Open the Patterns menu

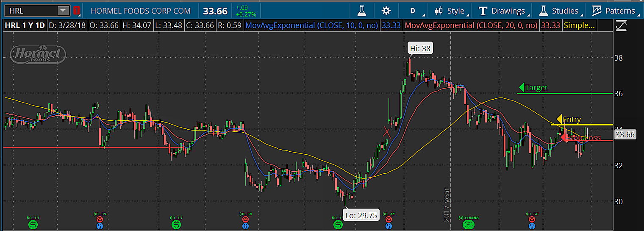tap(615, 11)
